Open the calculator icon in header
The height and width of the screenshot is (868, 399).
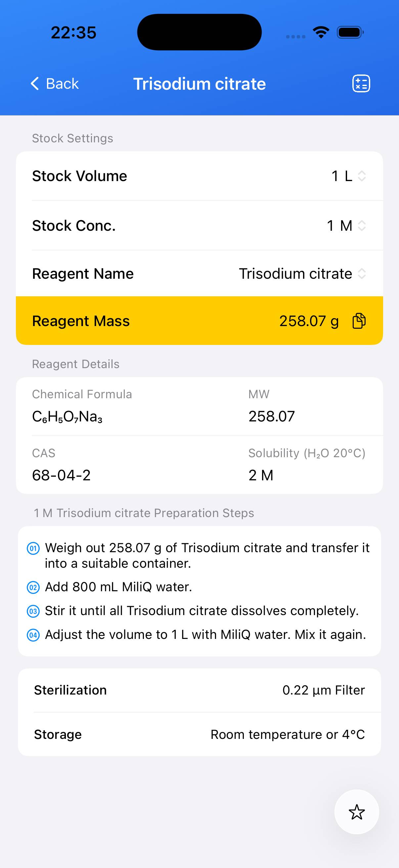point(361,83)
